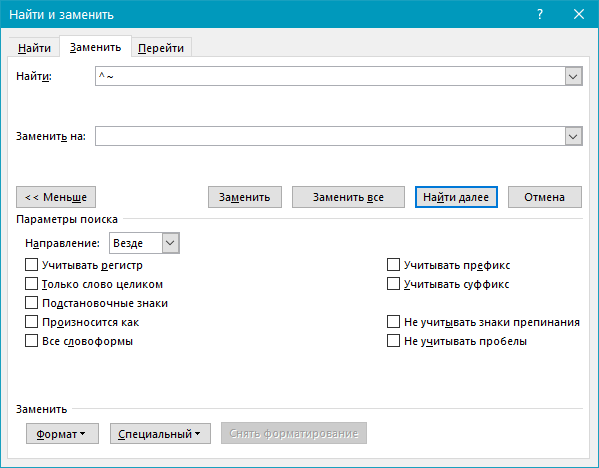The height and width of the screenshot is (468, 599).
Task: Click the Найти далее button
Action: click(456, 197)
